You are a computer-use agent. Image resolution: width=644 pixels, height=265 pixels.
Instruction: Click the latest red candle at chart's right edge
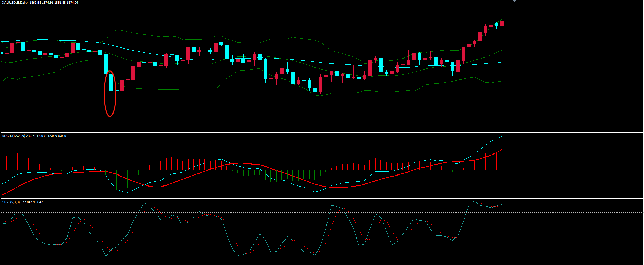(502, 23)
